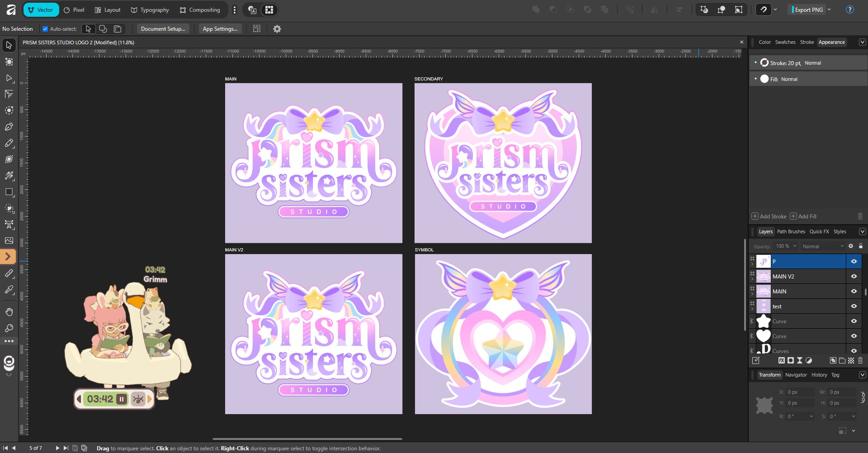Select the Pen tool
Viewport: 868px width, 453px height.
pyautogui.click(x=9, y=127)
